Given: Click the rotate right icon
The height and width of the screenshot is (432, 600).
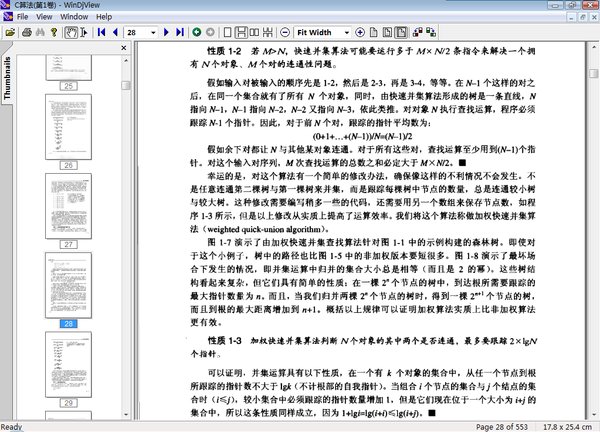Looking at the screenshot, I should coord(431,33).
